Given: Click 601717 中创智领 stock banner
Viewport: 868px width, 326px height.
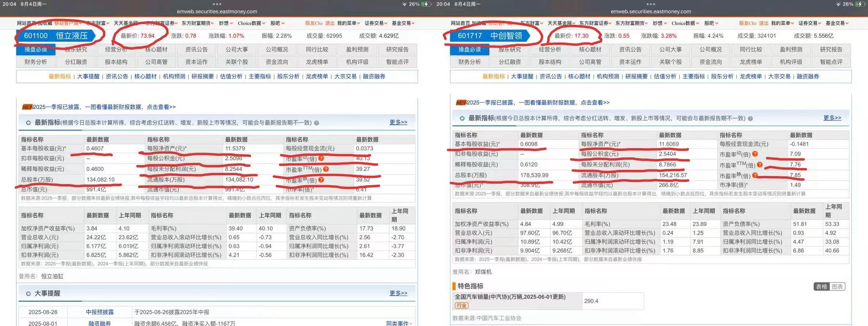Looking at the screenshot, I should coord(490,36).
